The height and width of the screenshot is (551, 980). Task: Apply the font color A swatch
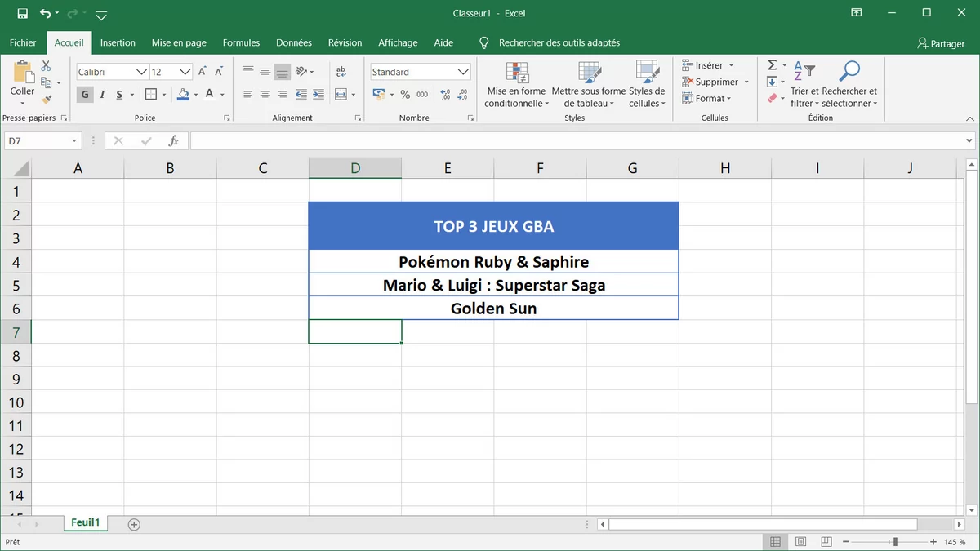pyautogui.click(x=210, y=95)
